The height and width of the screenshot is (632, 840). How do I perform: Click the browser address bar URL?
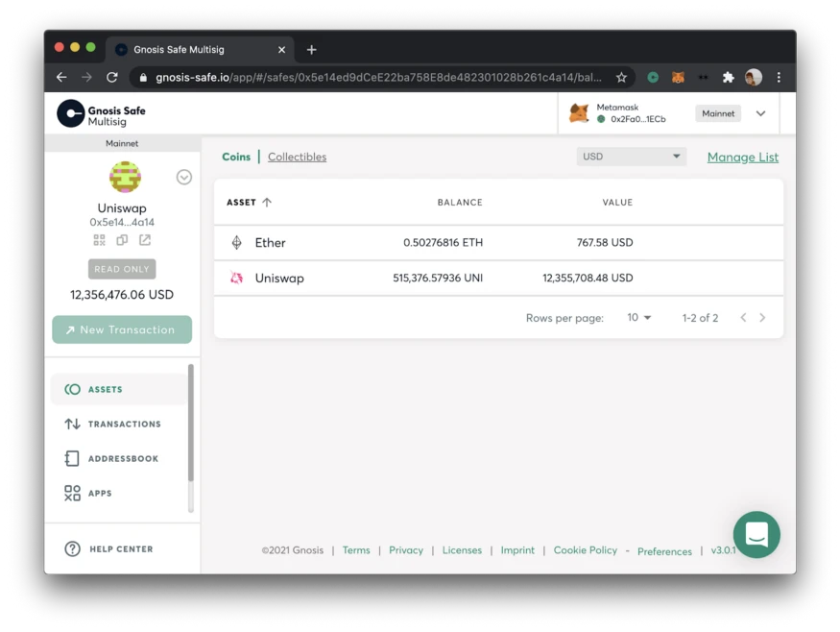tap(378, 77)
